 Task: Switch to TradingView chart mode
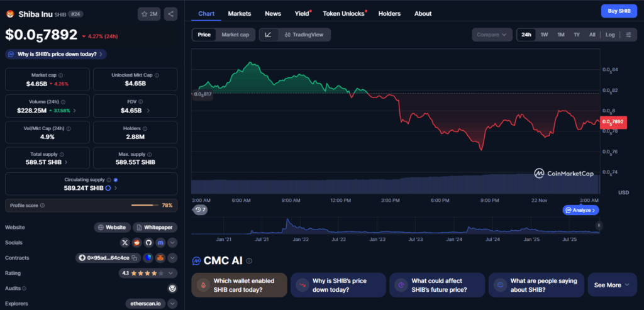pyautogui.click(x=304, y=35)
